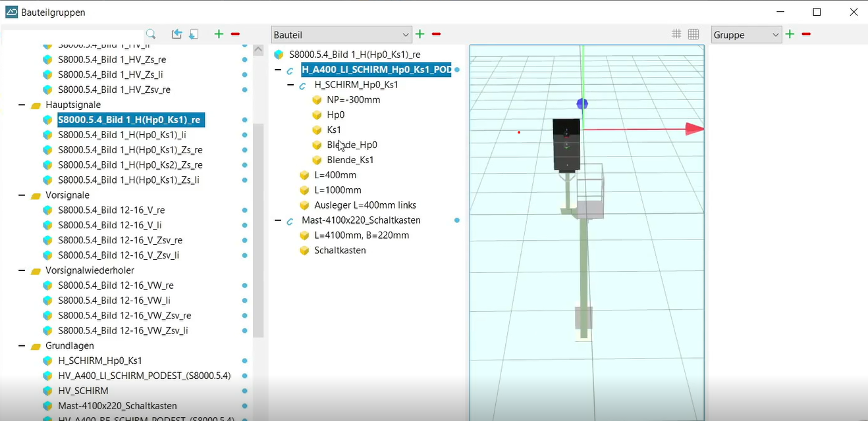Collapse the Hauptsignale folder
Screen dimensions: 868x421
(x=22, y=105)
